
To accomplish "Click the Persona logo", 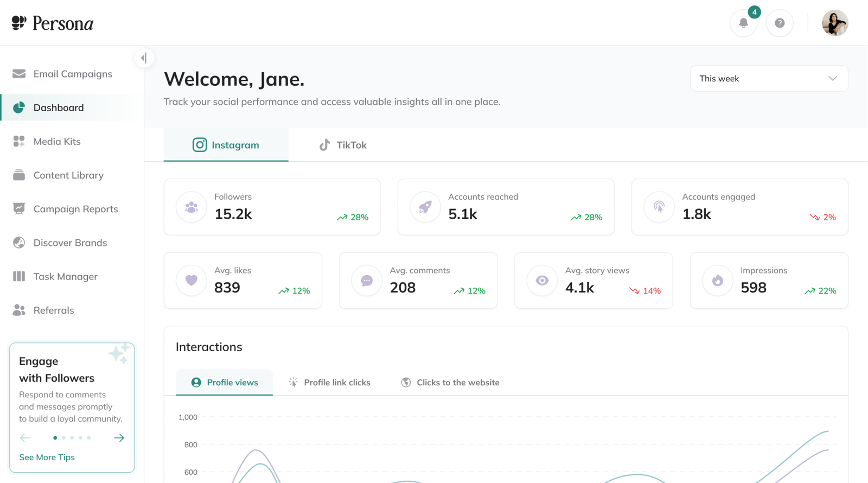I will coord(53,23).
